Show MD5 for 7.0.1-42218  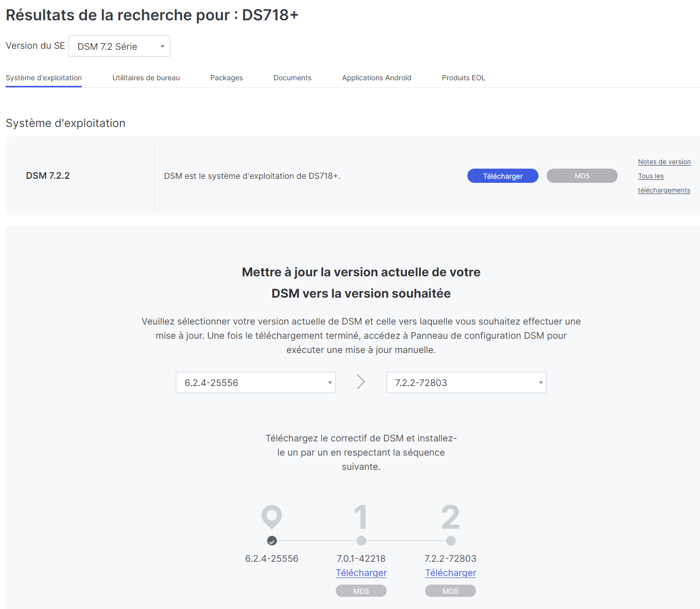[x=361, y=591]
